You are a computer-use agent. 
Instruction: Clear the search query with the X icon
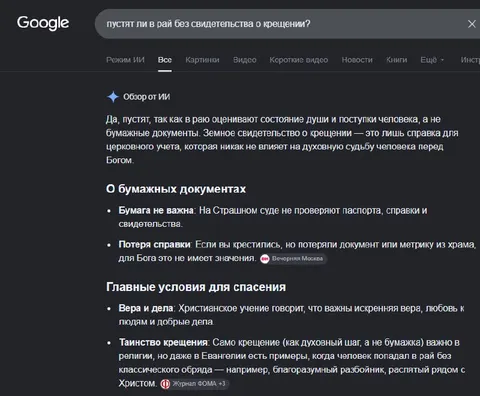tap(472, 24)
